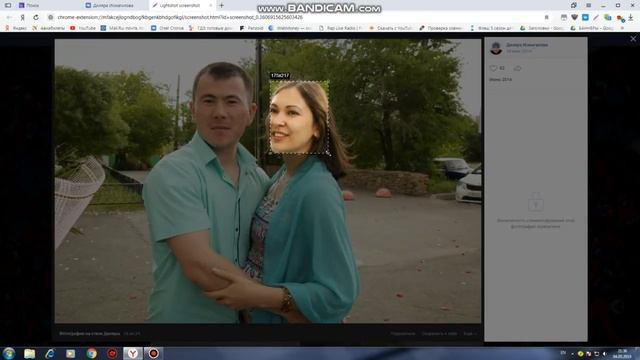640x360 pixels.
Task: Open the photo author's avatar
Action: (496, 48)
